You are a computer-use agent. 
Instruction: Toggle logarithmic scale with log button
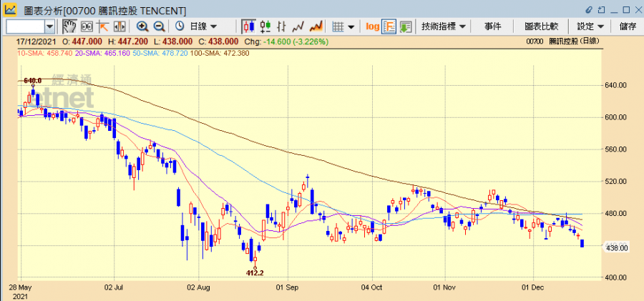(x=372, y=26)
